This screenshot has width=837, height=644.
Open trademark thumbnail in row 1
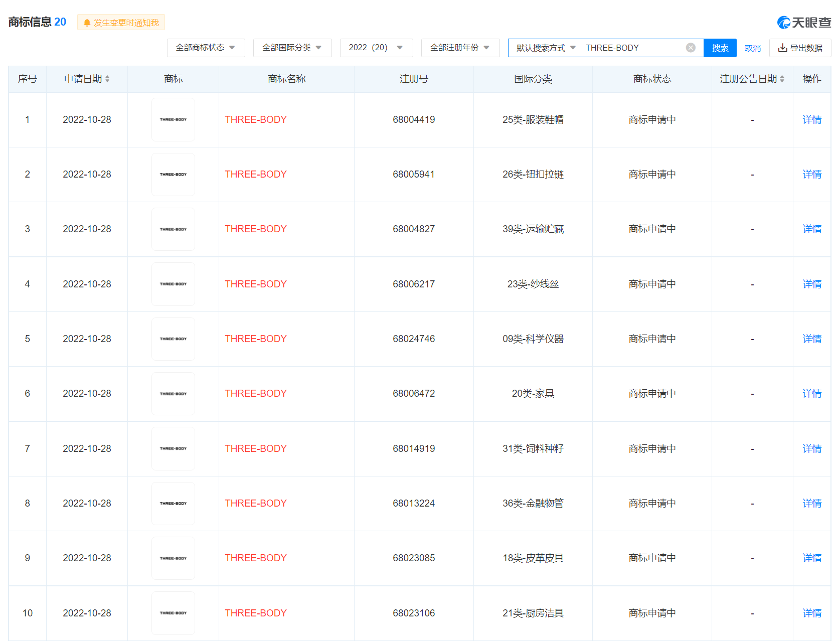(173, 120)
